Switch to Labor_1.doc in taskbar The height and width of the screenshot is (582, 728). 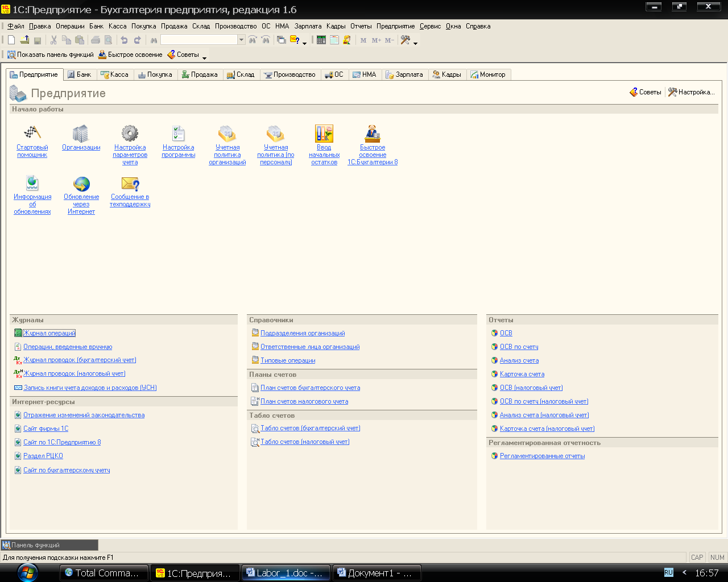click(x=286, y=573)
